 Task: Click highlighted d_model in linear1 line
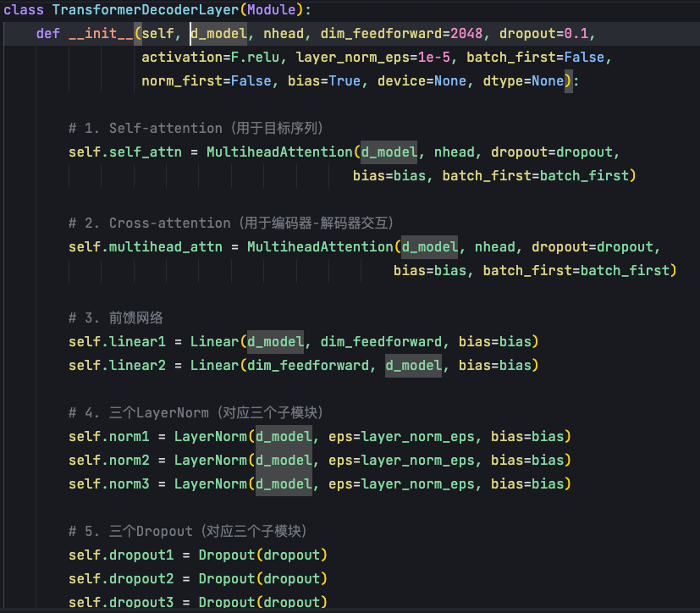(x=275, y=341)
